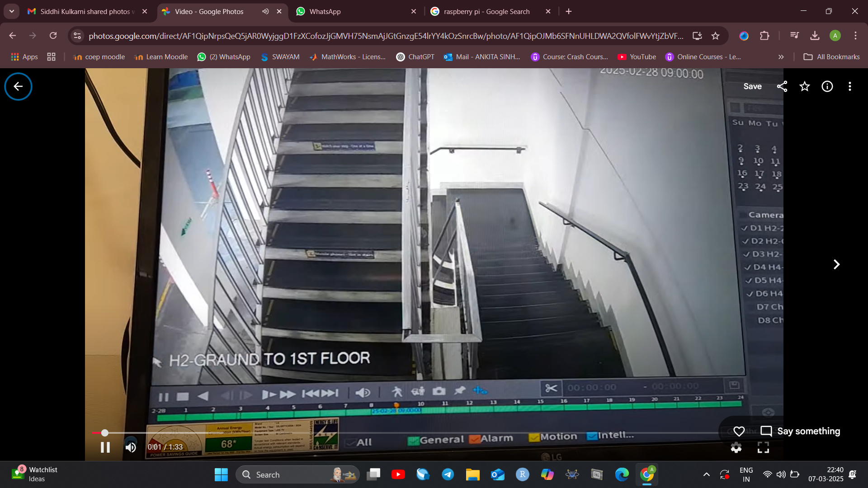The width and height of the screenshot is (868, 488).
Task: Open more options three-dot menu in viewer
Action: pyautogui.click(x=850, y=86)
